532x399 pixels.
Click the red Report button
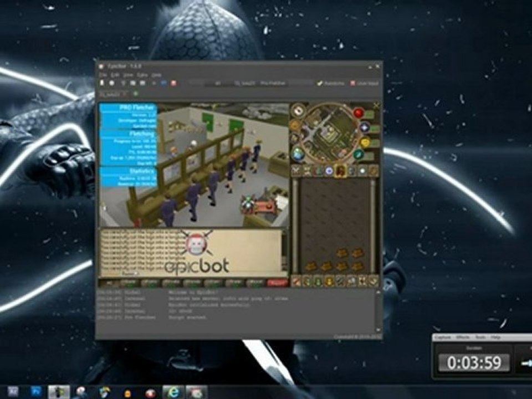277,283
